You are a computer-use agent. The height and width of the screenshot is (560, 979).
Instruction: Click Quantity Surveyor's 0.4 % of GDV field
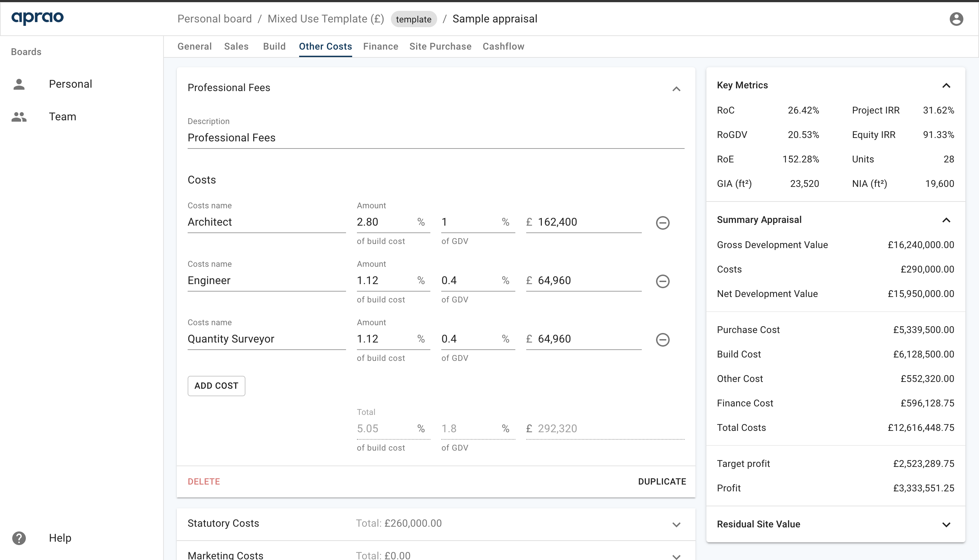[478, 339]
